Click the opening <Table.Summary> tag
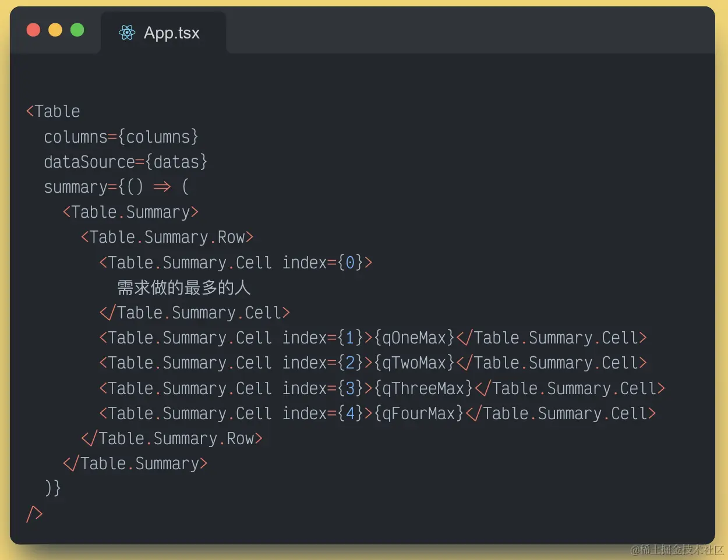This screenshot has height=560, width=728. [130, 212]
